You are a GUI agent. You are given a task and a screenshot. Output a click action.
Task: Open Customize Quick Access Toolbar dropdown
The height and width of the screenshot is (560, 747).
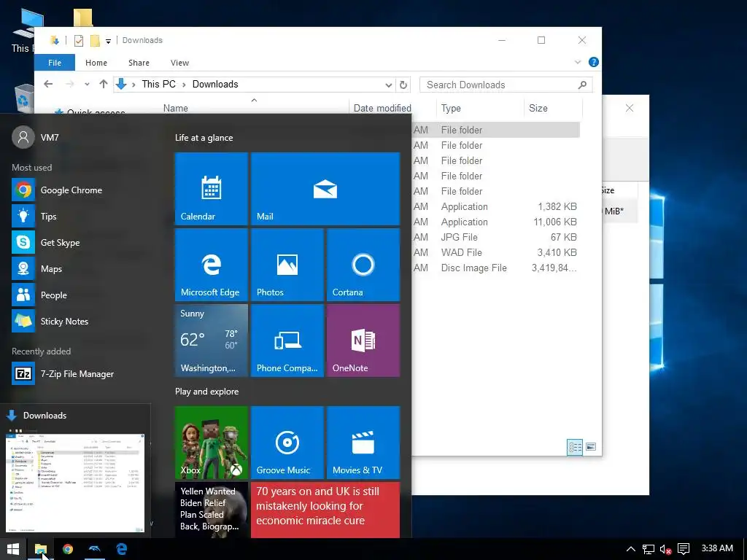coord(108,42)
